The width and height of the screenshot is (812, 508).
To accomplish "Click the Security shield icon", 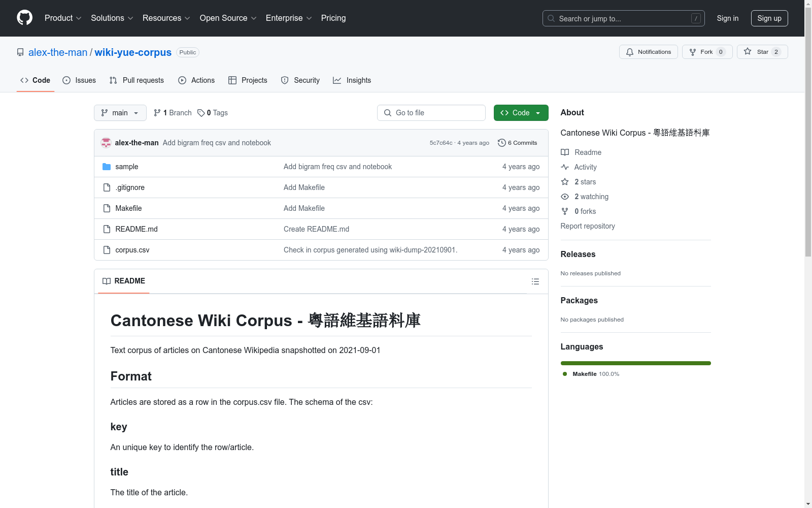I will point(285,80).
